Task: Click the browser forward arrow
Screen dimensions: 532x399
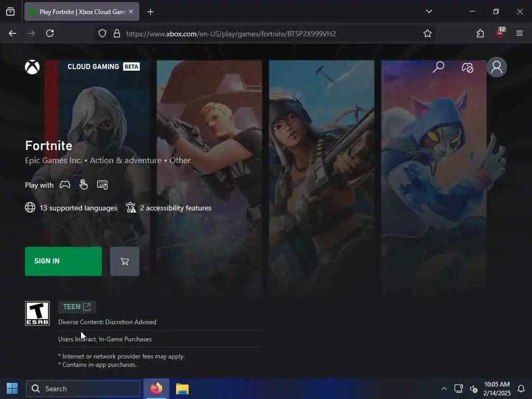Action: point(31,33)
